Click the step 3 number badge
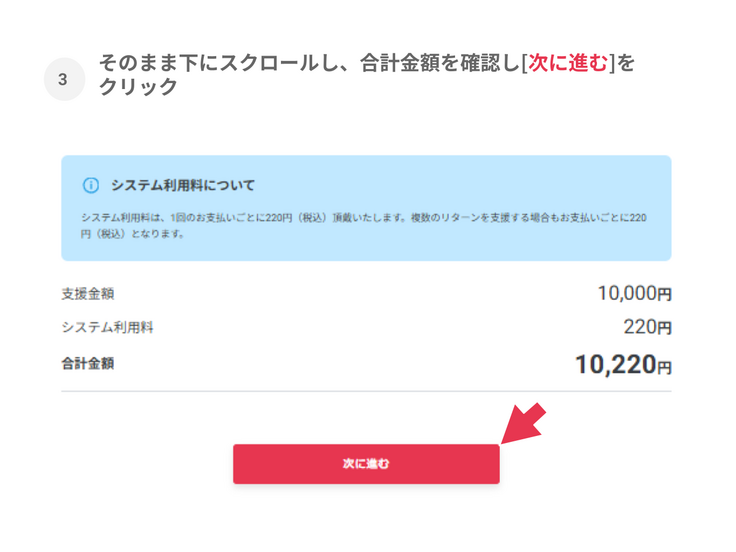The image size is (736, 552). (x=64, y=79)
